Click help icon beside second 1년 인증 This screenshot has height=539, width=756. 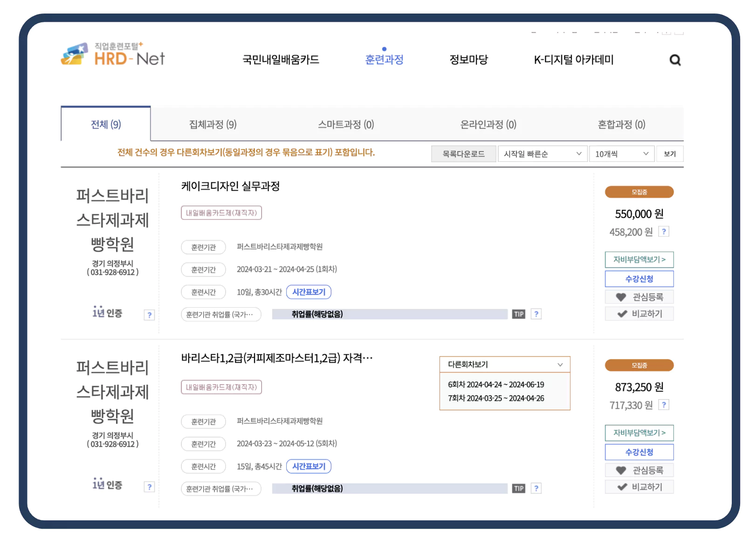coord(149,487)
